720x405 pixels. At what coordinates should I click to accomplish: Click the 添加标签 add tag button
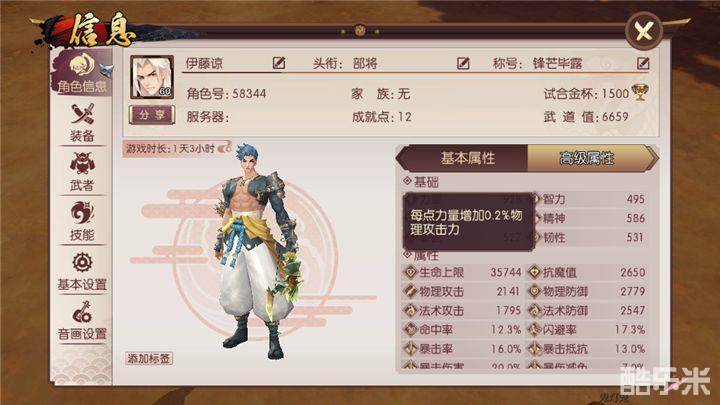click(x=149, y=358)
